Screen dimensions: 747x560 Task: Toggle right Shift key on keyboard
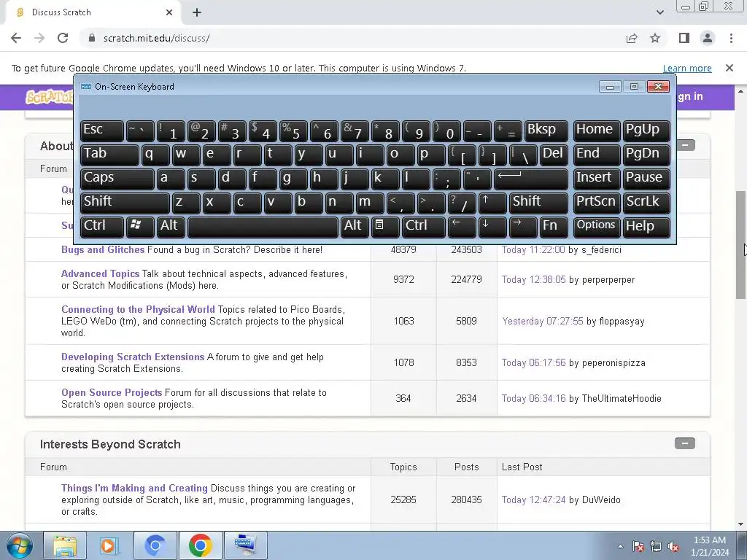[x=538, y=203]
